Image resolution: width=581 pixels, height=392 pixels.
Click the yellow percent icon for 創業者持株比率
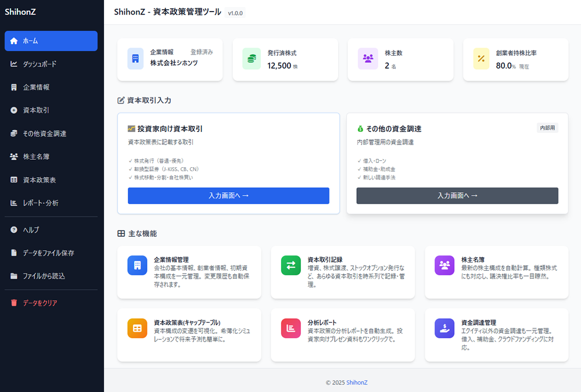pyautogui.click(x=481, y=59)
